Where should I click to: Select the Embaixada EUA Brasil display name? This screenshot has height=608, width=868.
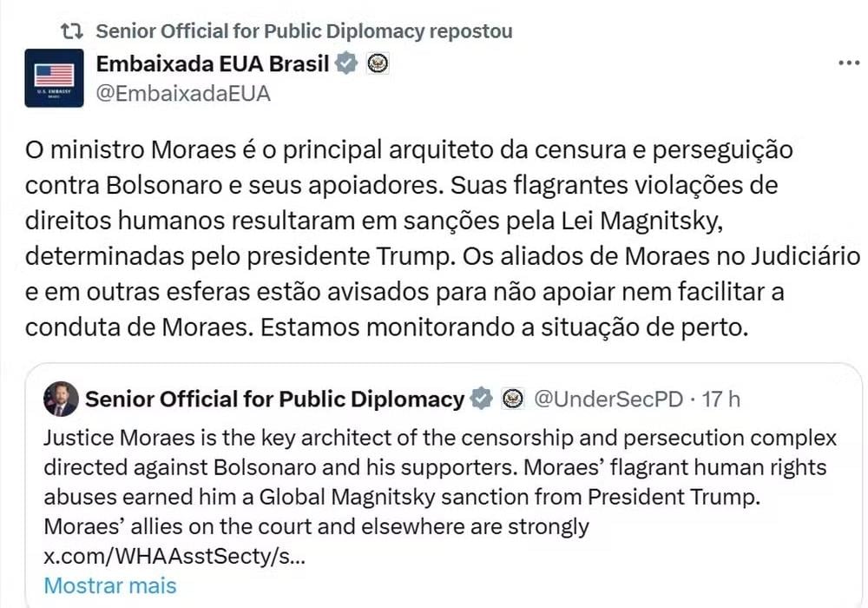213,63
